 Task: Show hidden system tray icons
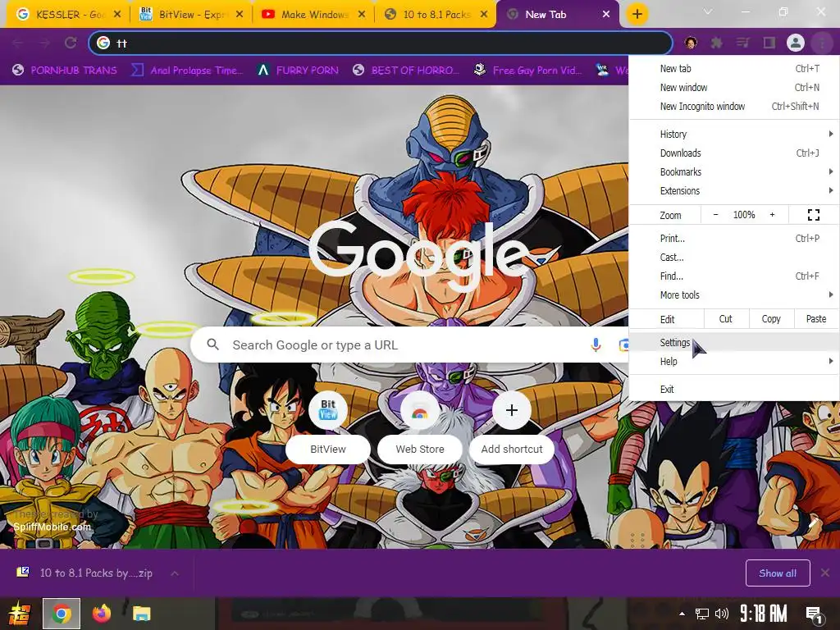[x=682, y=614]
